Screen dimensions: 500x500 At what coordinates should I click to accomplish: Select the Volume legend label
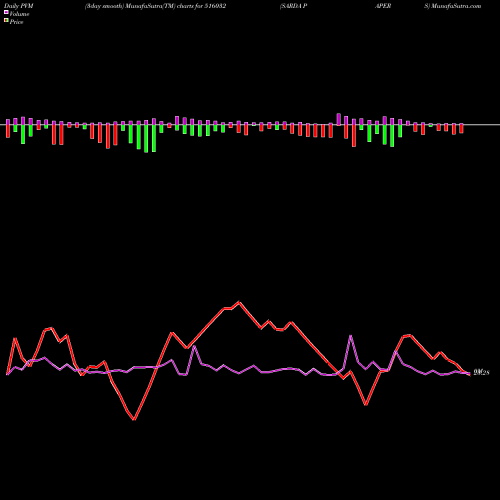19,14
